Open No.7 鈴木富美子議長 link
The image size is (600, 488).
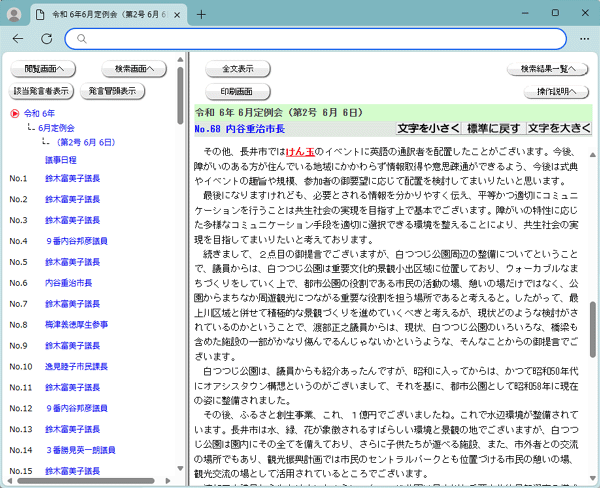(72, 304)
